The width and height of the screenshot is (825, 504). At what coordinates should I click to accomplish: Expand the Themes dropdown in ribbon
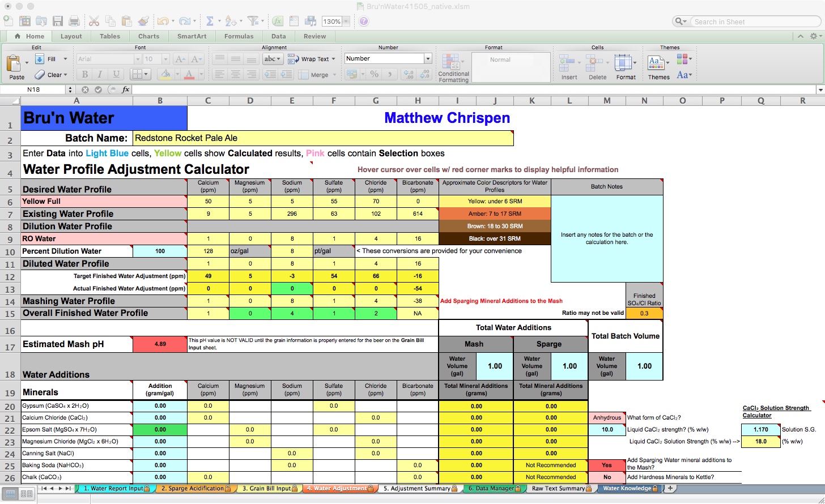[x=658, y=66]
